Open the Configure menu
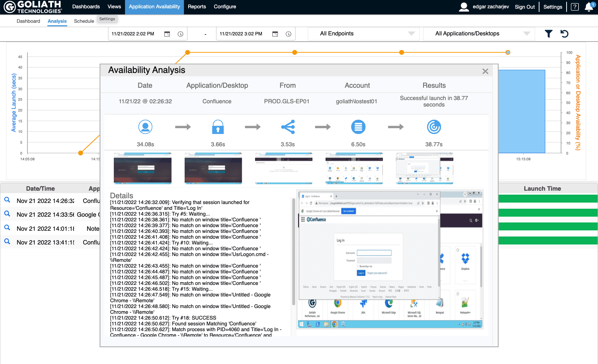 click(x=225, y=7)
